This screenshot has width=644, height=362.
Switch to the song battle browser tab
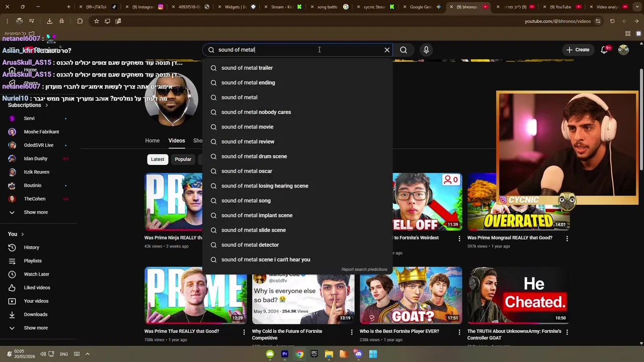click(330, 7)
